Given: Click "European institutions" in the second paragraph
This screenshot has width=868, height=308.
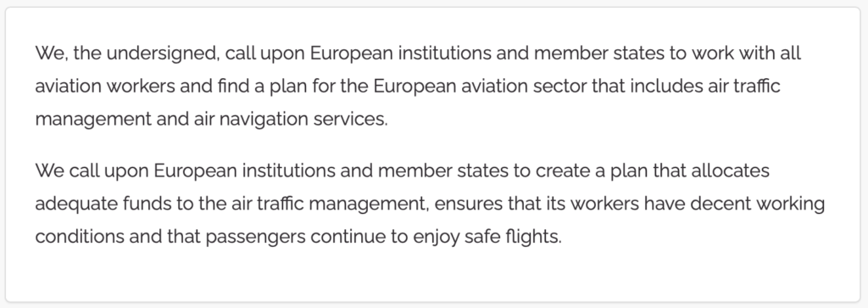Looking at the screenshot, I should point(244,171).
